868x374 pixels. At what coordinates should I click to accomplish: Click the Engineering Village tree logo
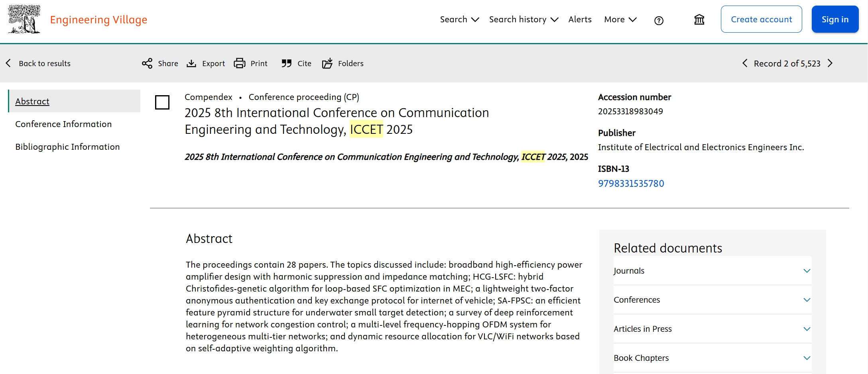(24, 20)
